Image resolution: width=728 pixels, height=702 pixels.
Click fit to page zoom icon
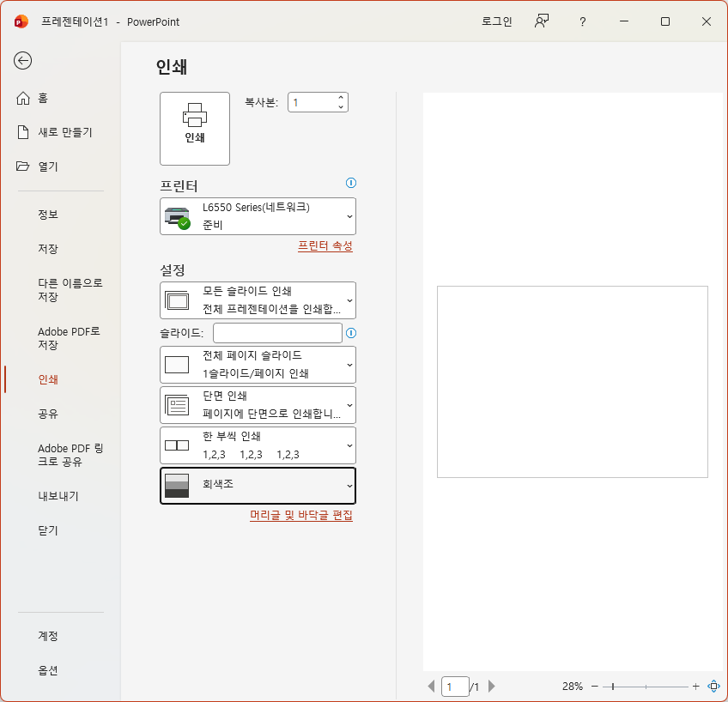pyautogui.click(x=713, y=687)
